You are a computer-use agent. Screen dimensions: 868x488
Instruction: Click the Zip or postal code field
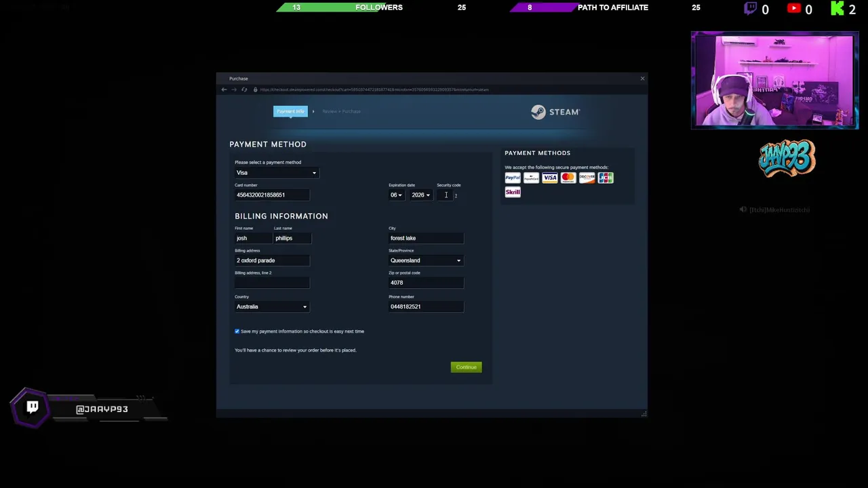coord(426,283)
